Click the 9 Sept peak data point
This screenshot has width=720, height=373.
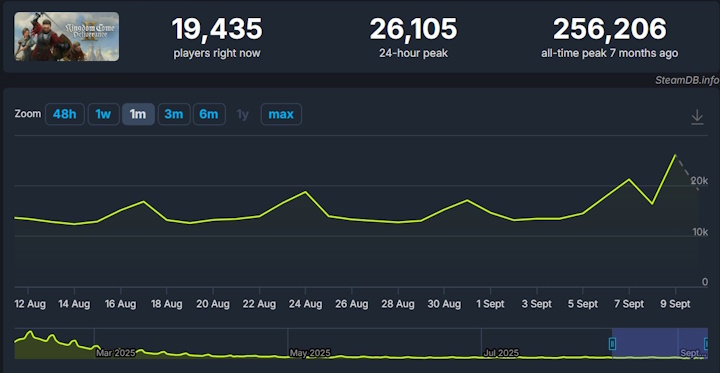pyautogui.click(x=675, y=155)
